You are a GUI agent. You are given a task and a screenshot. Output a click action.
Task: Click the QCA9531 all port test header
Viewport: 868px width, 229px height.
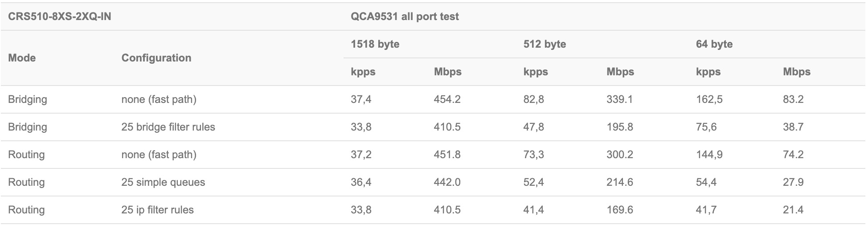(405, 17)
